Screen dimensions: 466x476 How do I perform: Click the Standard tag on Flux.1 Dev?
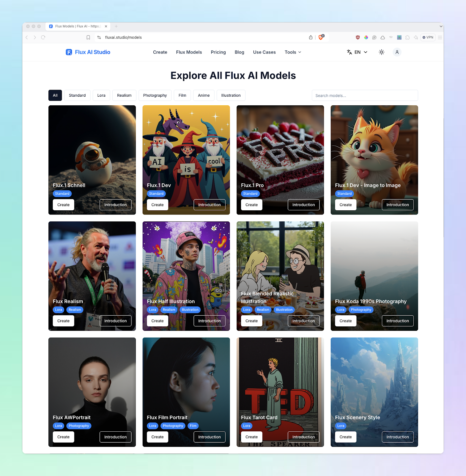tap(156, 194)
